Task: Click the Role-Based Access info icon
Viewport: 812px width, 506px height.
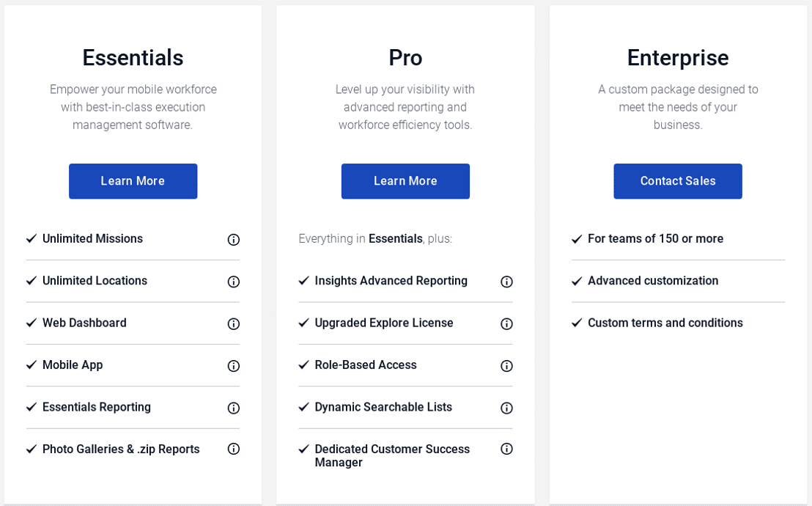Action: click(x=506, y=366)
